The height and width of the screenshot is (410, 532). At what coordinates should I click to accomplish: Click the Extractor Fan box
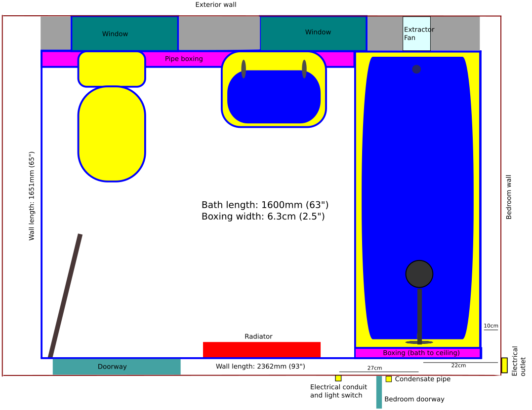pos(416,34)
